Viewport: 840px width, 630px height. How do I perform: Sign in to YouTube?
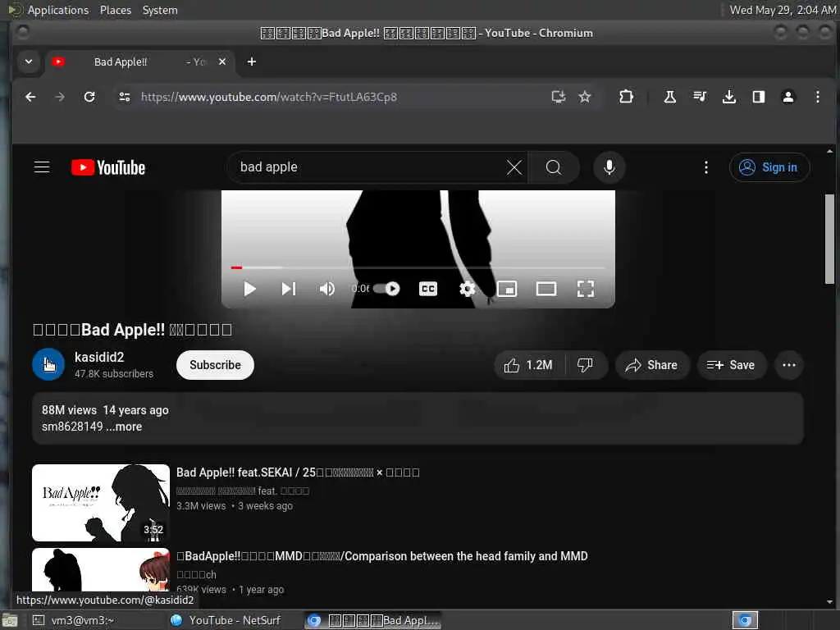pyautogui.click(x=769, y=167)
